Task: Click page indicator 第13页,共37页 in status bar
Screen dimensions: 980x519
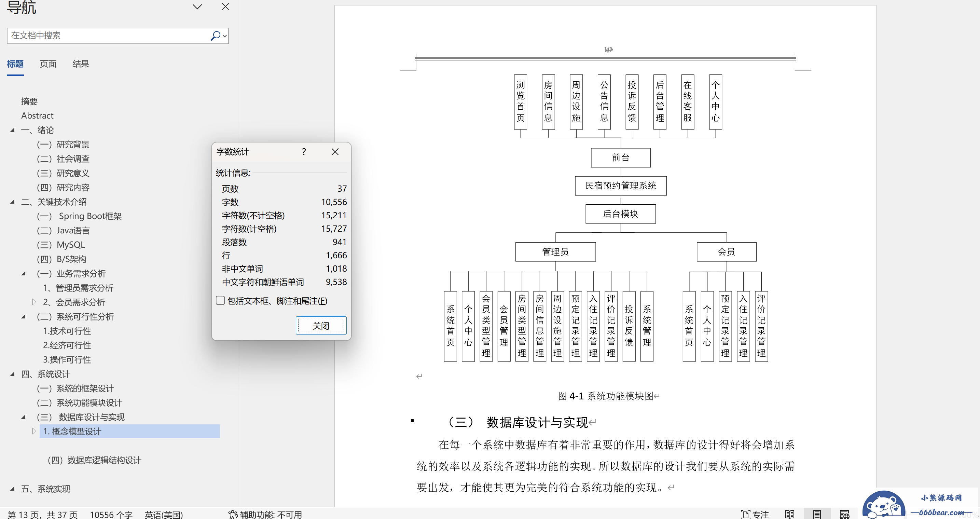Action: click(43, 515)
